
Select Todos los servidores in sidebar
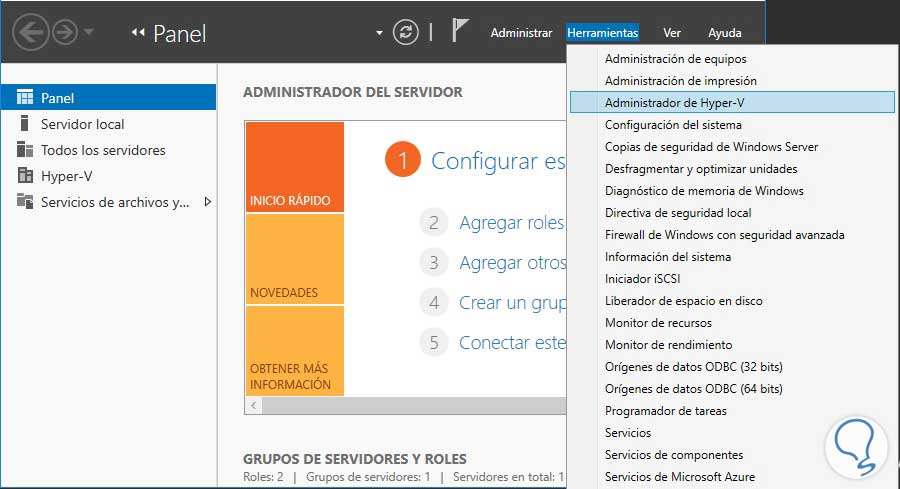(x=108, y=150)
